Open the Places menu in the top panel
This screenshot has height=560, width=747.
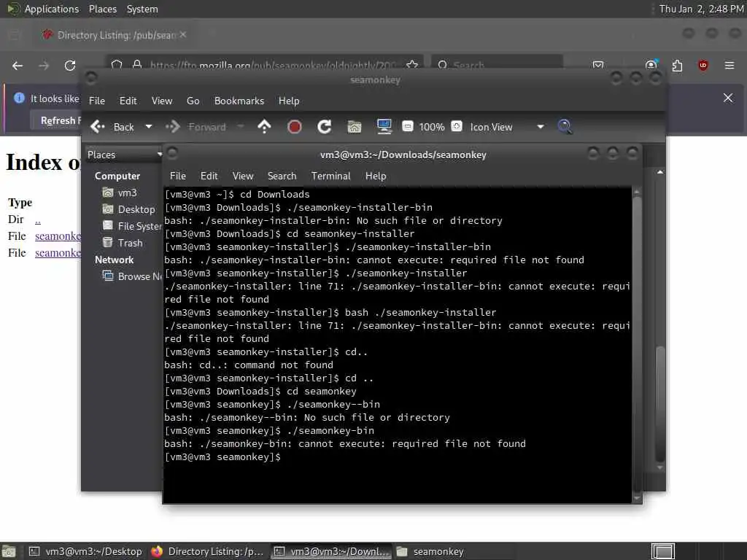point(102,9)
